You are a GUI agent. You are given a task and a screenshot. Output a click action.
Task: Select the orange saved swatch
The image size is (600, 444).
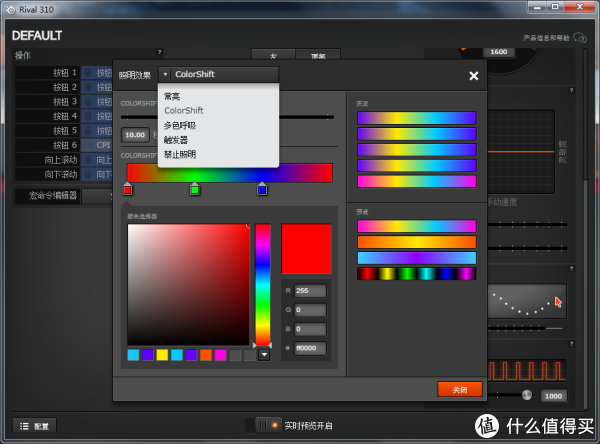pyautogui.click(x=206, y=355)
